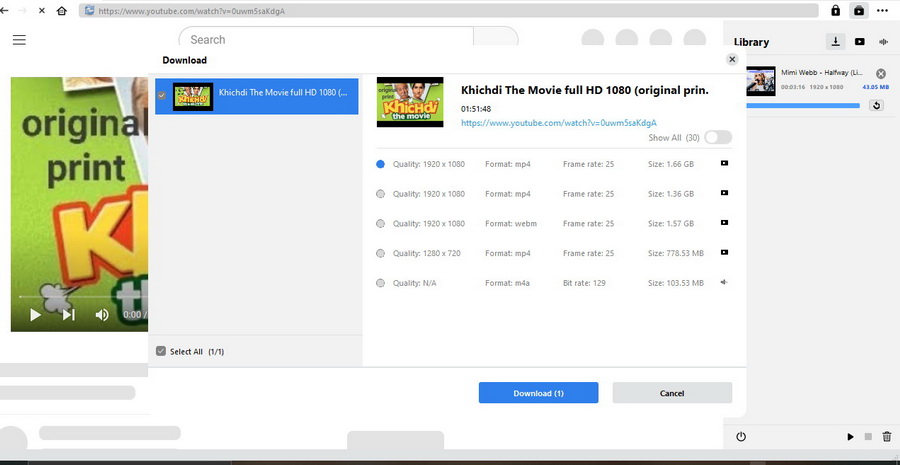
Task: Click the Format: webm text
Action: click(511, 223)
